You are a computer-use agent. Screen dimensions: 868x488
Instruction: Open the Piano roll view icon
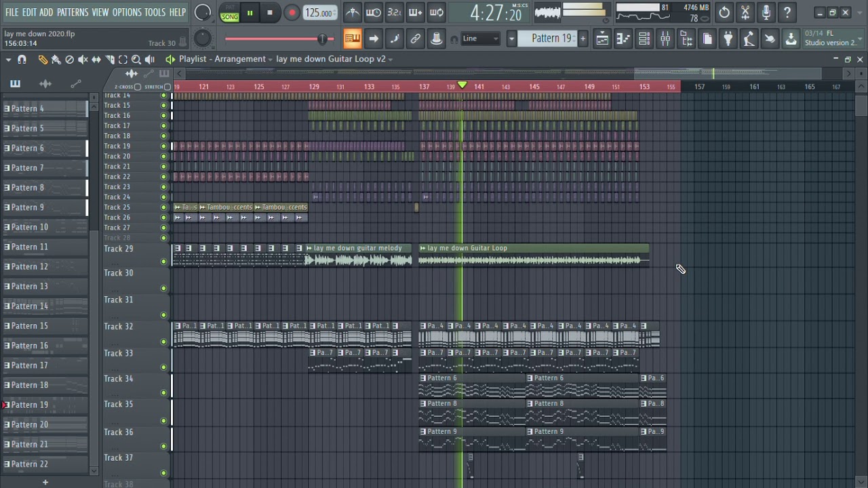coord(623,39)
